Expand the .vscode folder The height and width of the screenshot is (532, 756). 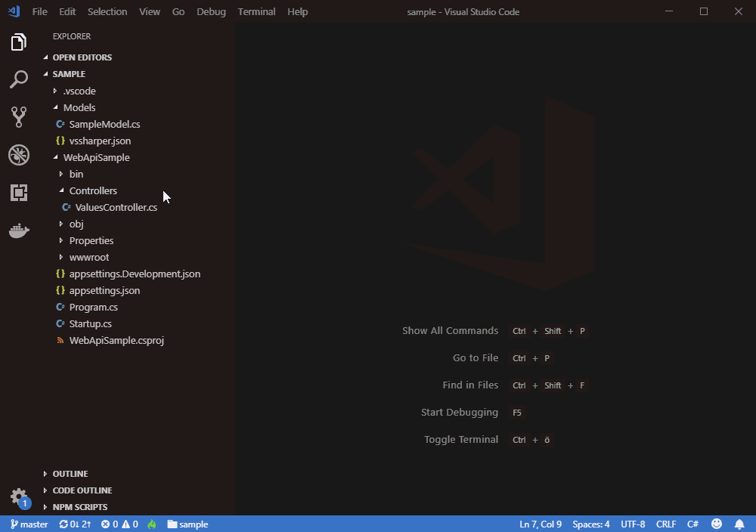tap(55, 91)
